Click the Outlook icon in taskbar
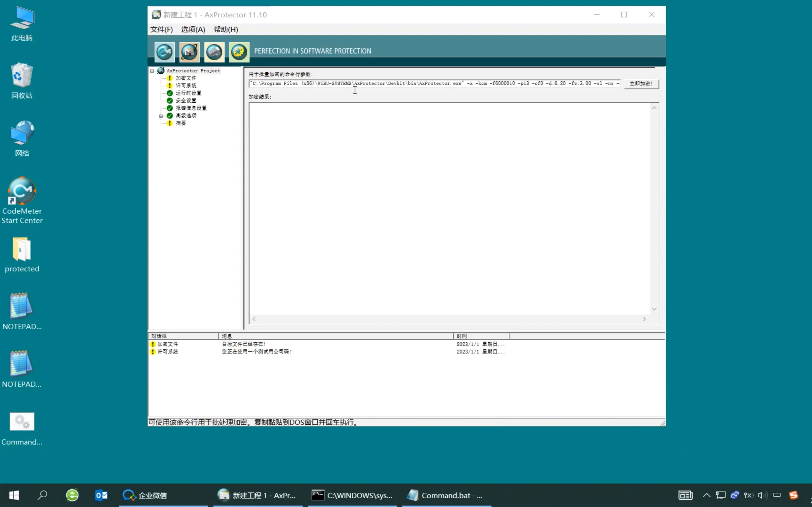Viewport: 812px width, 507px height. 101,495
